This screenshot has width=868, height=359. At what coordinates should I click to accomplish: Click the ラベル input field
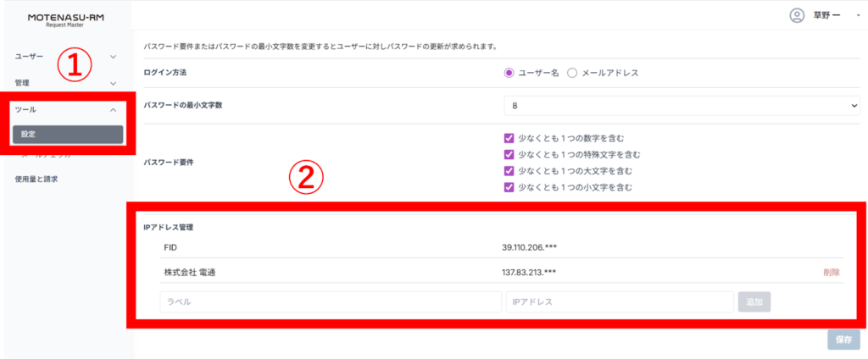point(331,302)
